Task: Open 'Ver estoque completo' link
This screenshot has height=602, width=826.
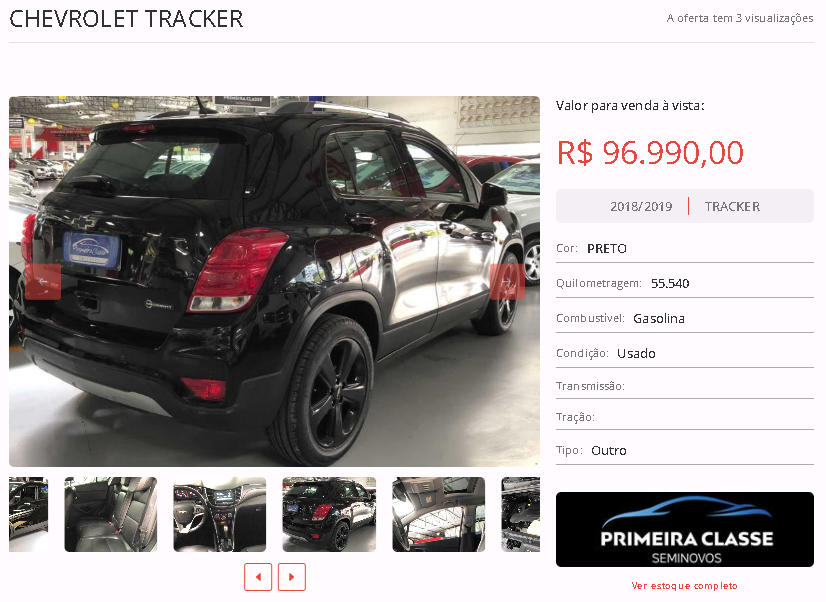Action: pos(684,586)
